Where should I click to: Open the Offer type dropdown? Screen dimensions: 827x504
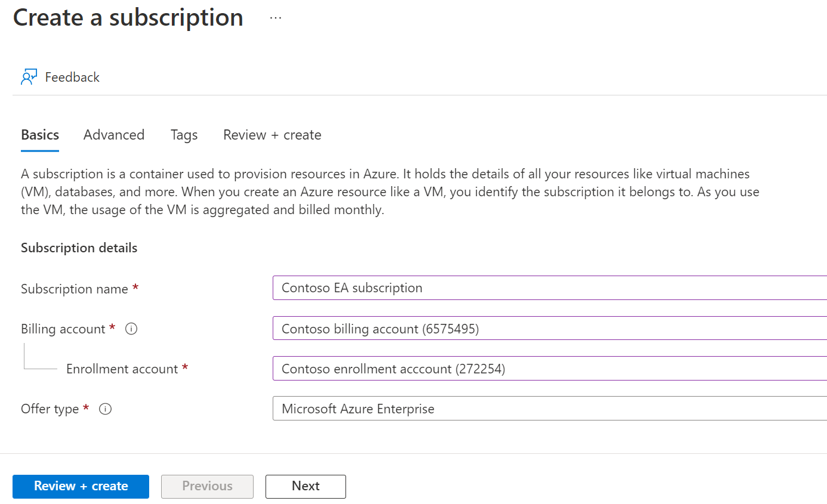click(x=549, y=409)
